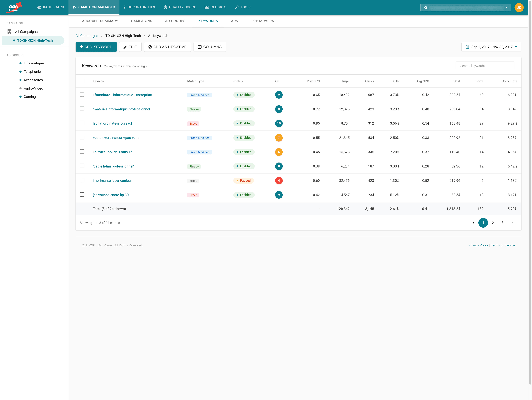Screen dimensions: 532x400
Task: Click the Add Keyword button
Action: tap(96, 47)
